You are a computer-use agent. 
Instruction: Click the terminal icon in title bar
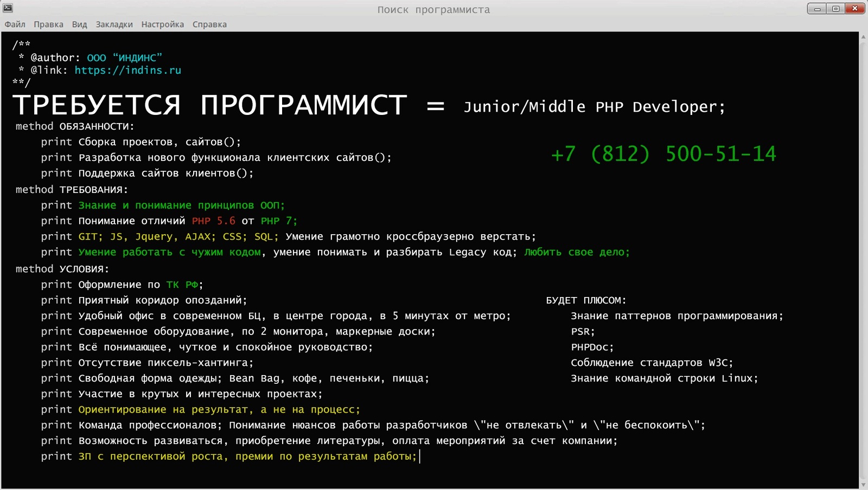8,8
